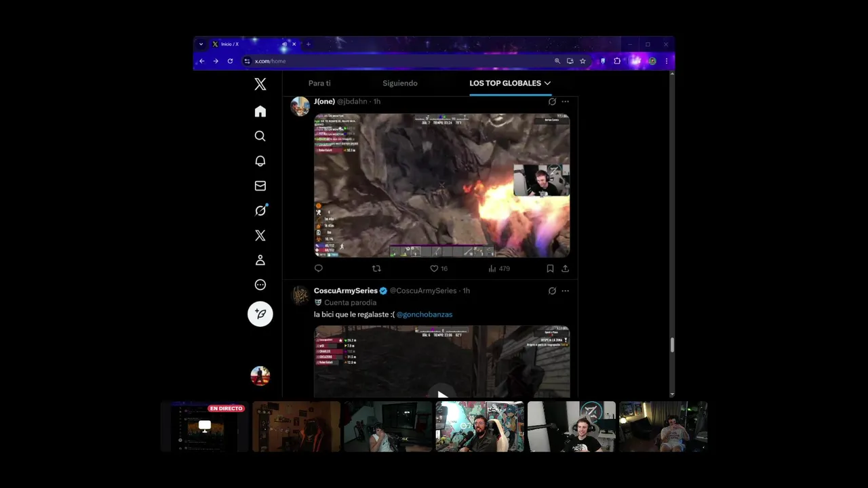Click the Cuenta parodia label
868x488 pixels.
pyautogui.click(x=350, y=302)
